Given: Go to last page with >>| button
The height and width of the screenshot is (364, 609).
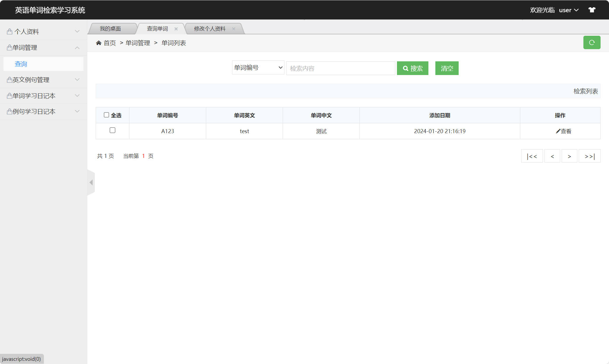Looking at the screenshot, I should [590, 156].
